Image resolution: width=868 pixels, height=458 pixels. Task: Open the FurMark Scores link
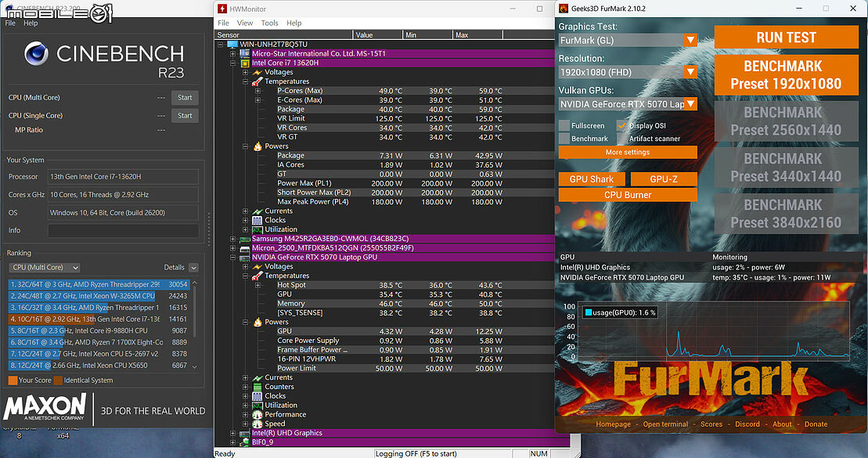click(711, 424)
